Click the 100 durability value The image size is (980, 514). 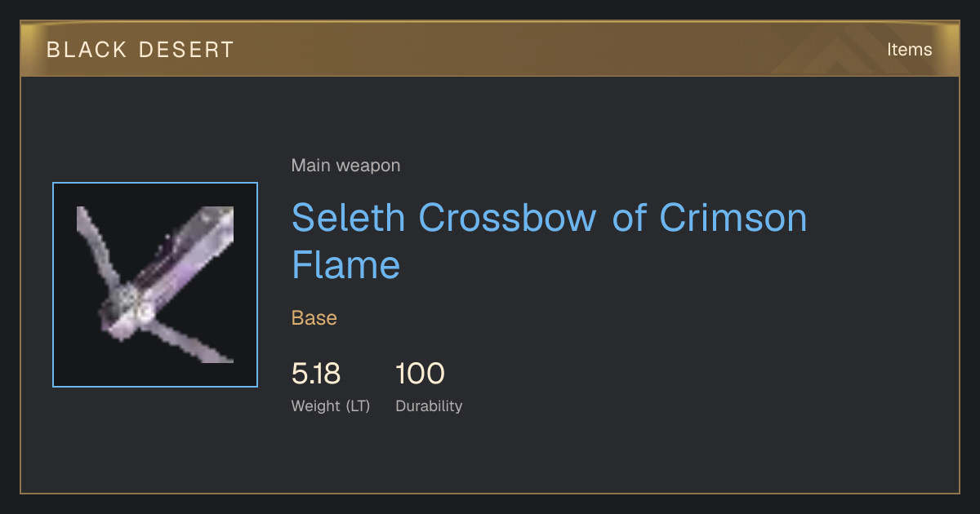(420, 374)
